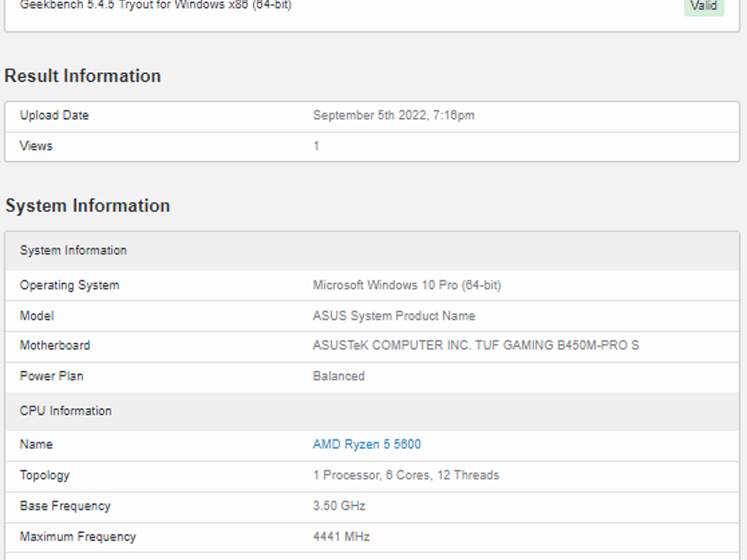Click the September 5th 2022 upload date value
747x560 pixels.
394,115
